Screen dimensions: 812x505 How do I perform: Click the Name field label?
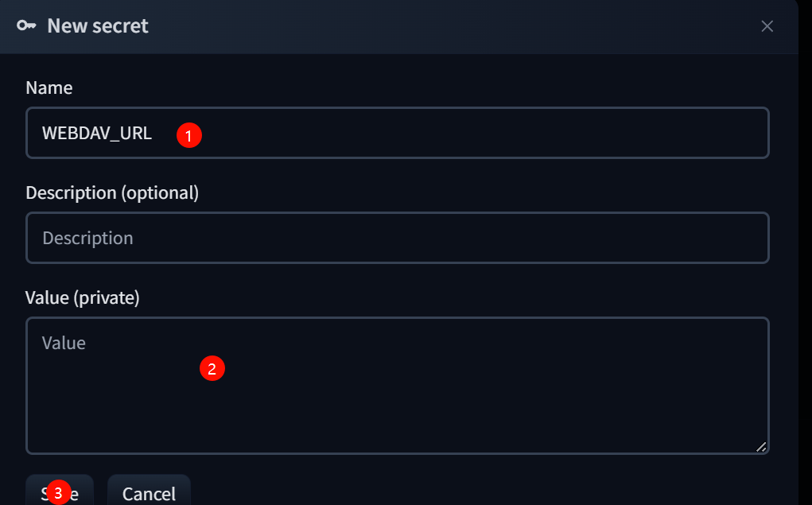49,87
